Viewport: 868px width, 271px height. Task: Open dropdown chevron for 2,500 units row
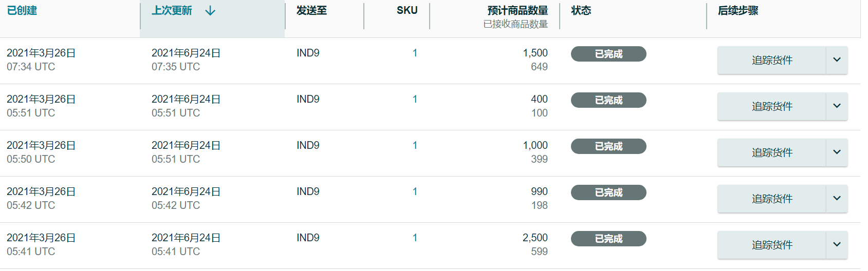pos(837,245)
